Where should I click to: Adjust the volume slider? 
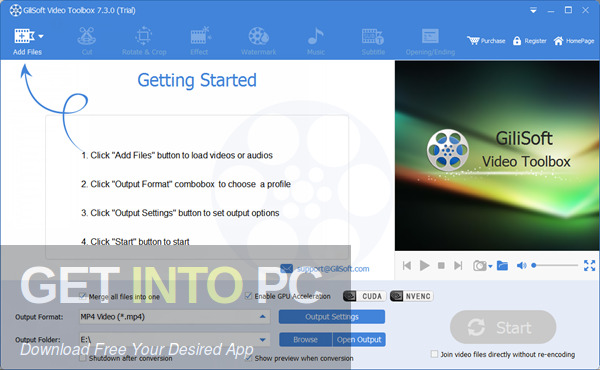(x=555, y=265)
